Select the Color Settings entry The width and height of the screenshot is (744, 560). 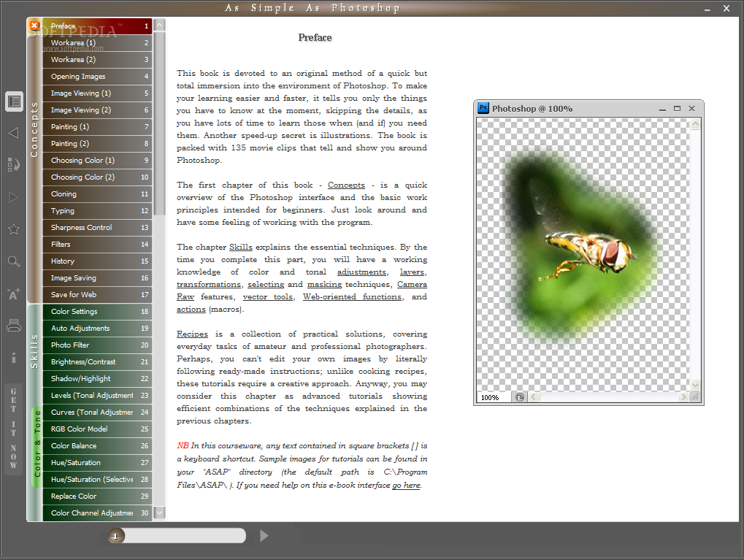97,311
